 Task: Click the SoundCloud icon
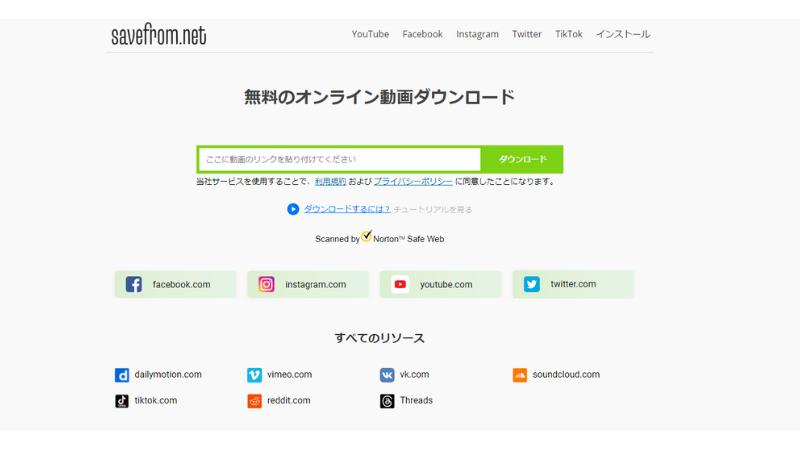click(520, 375)
